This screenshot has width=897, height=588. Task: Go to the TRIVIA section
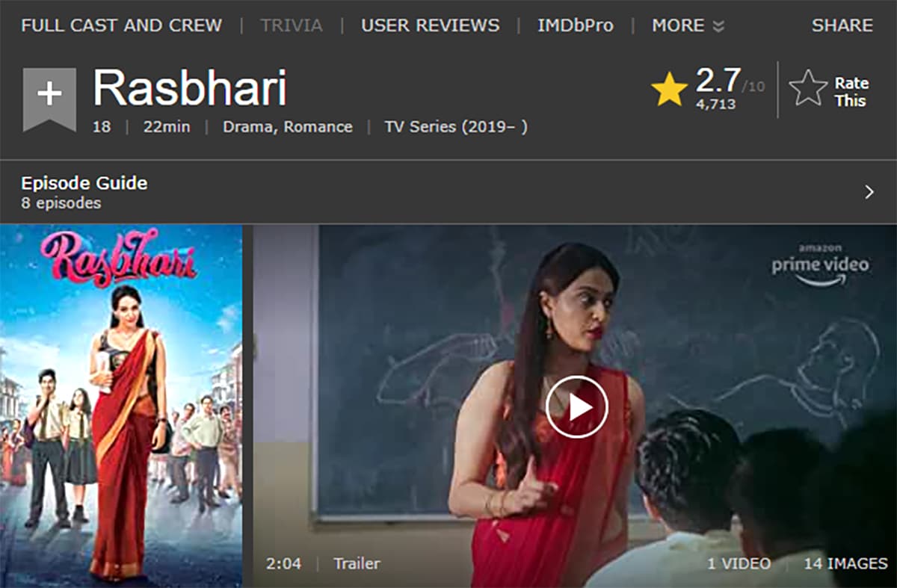[292, 25]
